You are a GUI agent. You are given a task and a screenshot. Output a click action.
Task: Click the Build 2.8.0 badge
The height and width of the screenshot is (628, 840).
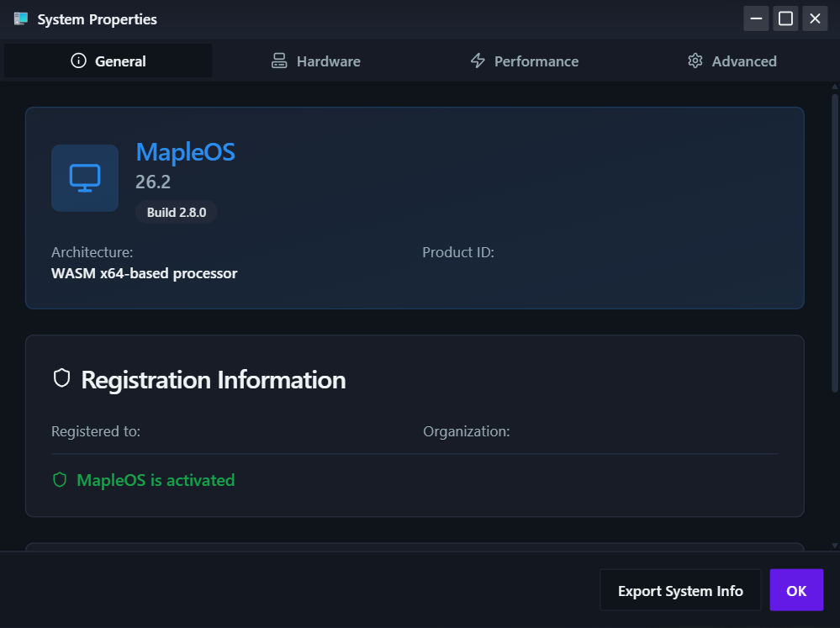click(177, 212)
